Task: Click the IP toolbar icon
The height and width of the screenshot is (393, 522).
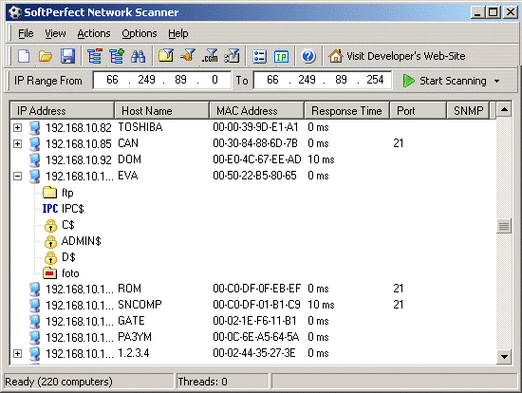Action: point(281,56)
